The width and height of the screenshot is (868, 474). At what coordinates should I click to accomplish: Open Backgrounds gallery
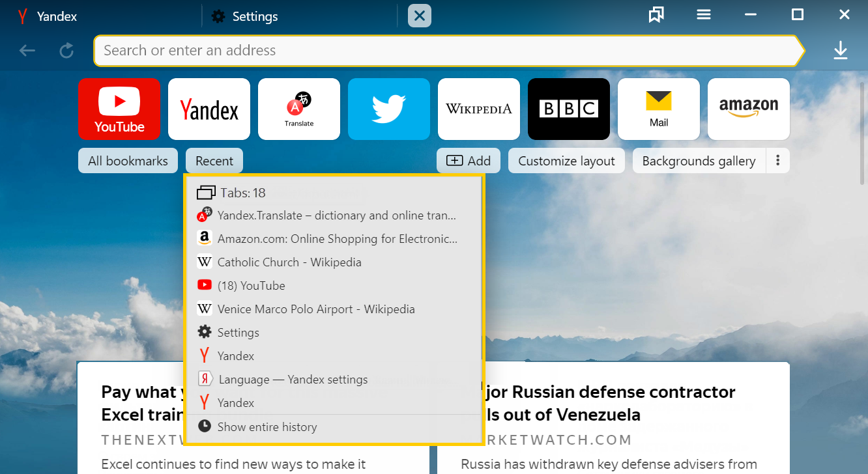click(x=699, y=161)
